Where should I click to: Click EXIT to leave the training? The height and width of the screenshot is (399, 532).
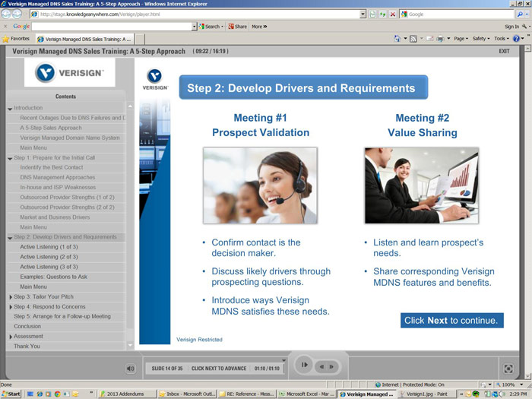(504, 51)
